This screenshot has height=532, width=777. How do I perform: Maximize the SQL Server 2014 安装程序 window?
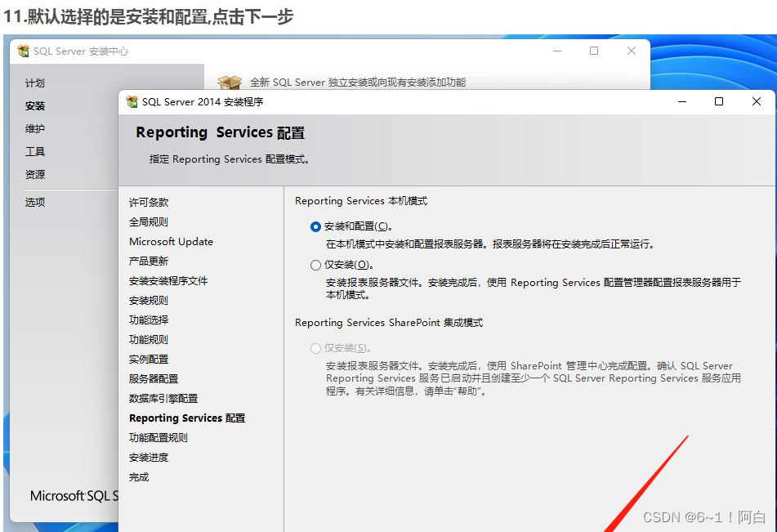point(719,101)
